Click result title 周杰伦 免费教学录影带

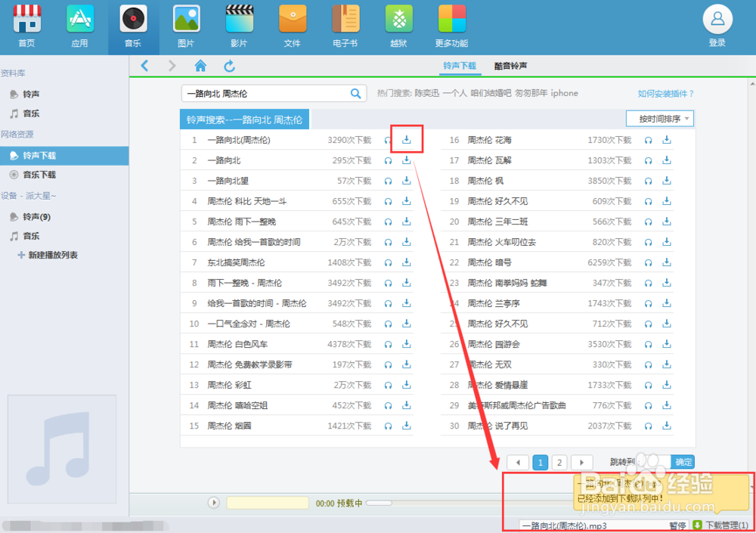click(249, 364)
